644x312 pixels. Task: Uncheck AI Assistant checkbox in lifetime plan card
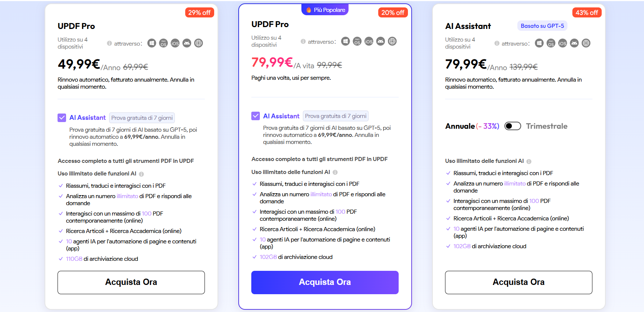pos(256,116)
